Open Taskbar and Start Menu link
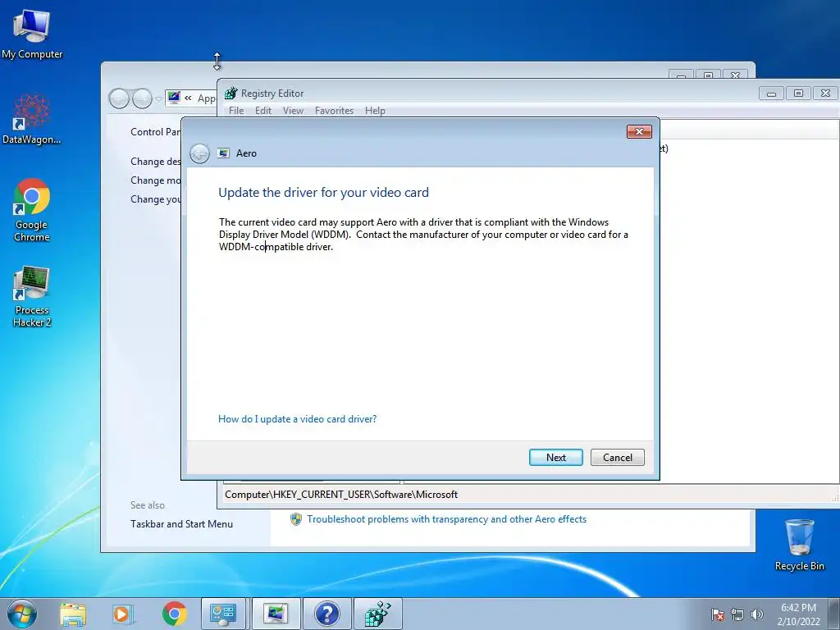Screen dimensions: 840x630 181,524
